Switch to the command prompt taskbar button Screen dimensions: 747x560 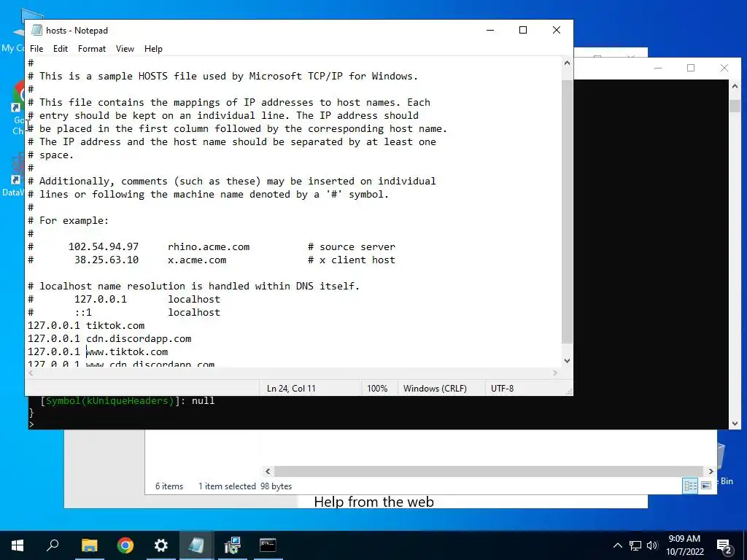coord(268,545)
